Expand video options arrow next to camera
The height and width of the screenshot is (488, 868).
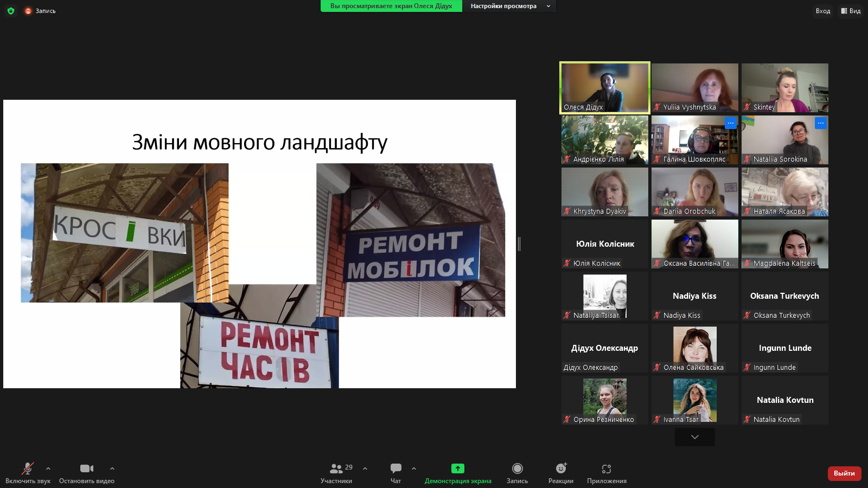click(x=112, y=468)
